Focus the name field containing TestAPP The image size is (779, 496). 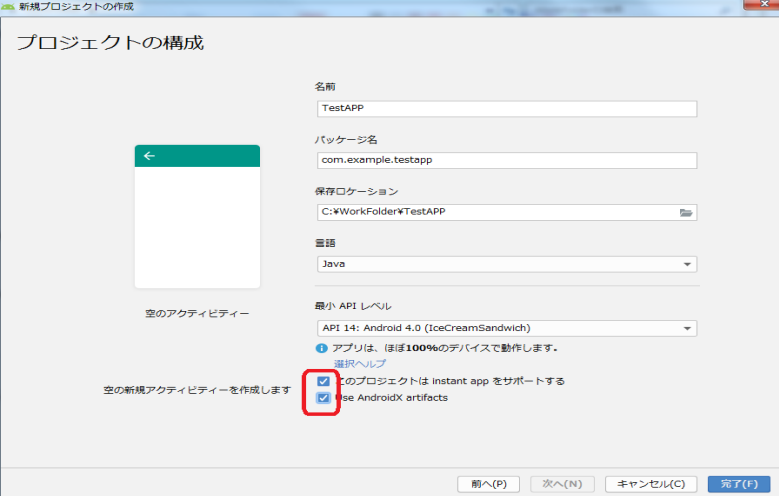505,109
